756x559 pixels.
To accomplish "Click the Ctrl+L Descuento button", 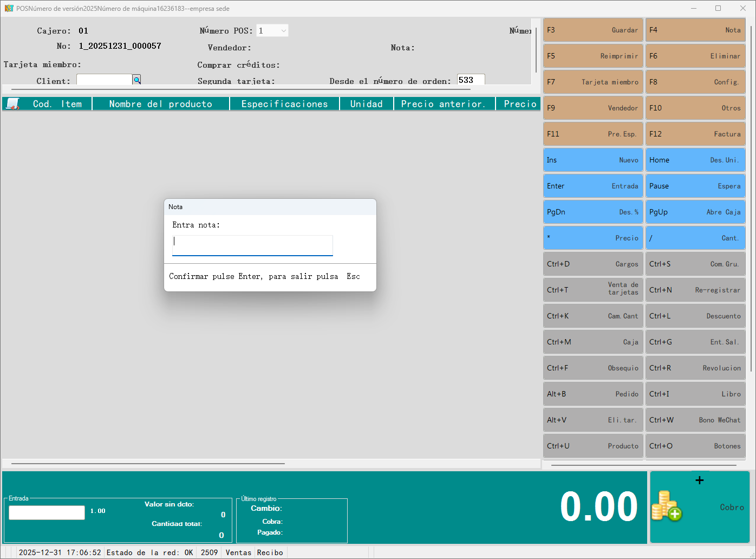I will click(x=695, y=316).
